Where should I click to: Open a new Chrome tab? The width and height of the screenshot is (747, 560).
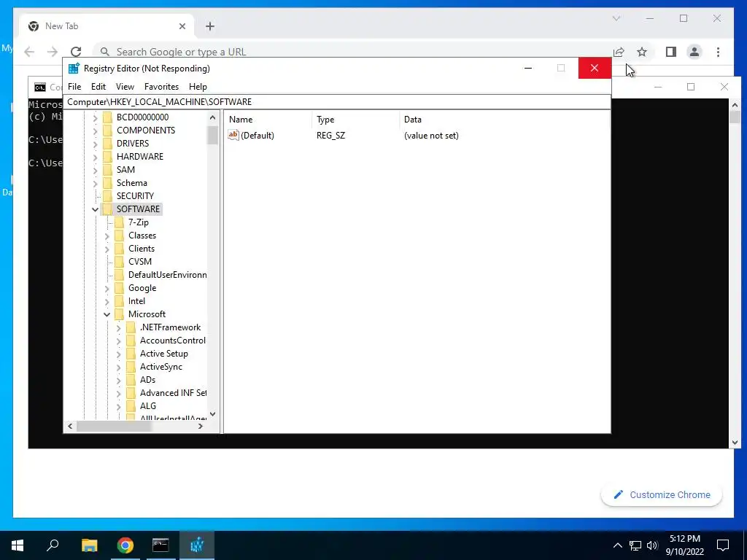coord(210,26)
